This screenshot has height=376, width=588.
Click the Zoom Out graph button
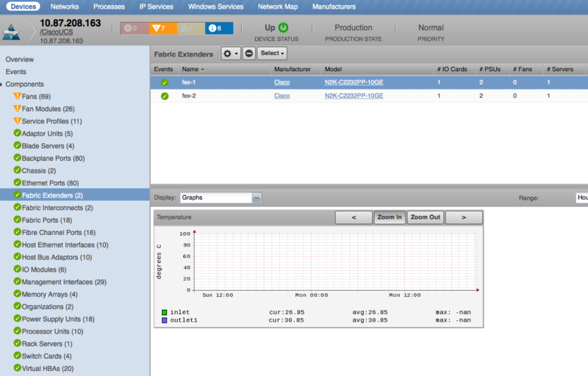(426, 217)
